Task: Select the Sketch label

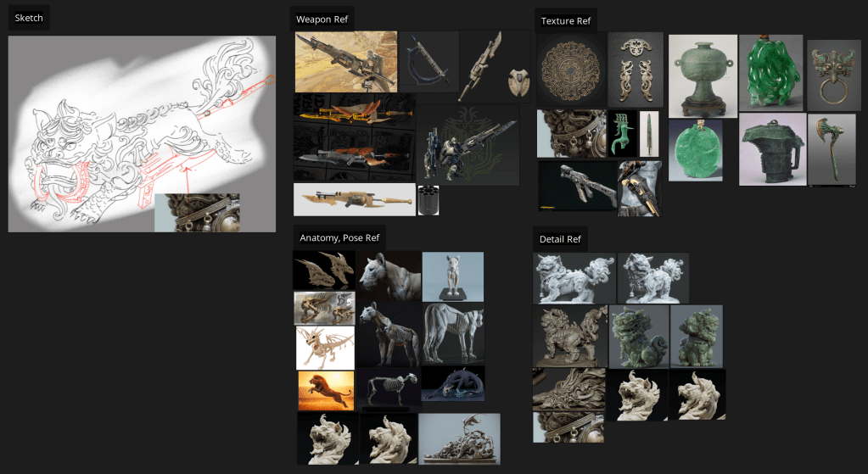Action: click(x=29, y=18)
